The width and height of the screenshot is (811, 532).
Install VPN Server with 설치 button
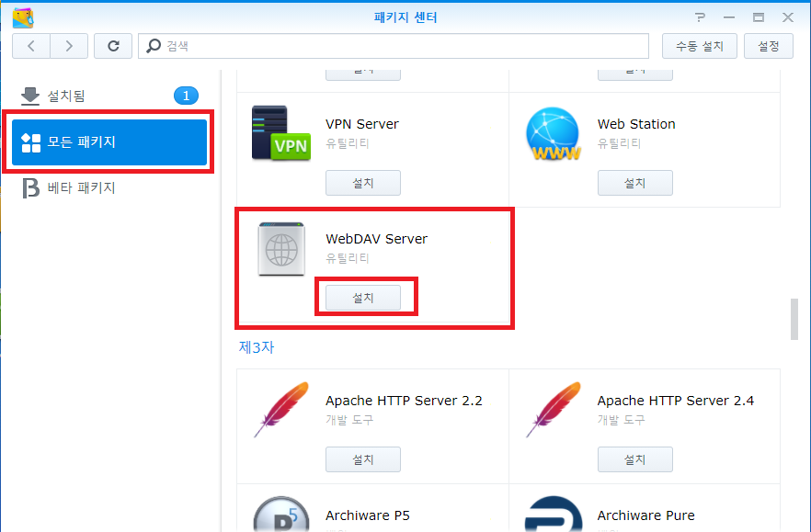(363, 183)
